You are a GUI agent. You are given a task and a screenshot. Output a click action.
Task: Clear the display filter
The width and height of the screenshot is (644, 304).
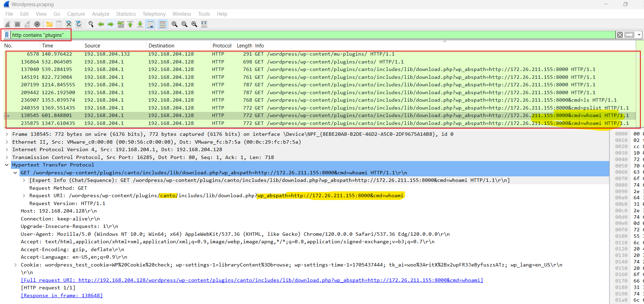(620, 35)
